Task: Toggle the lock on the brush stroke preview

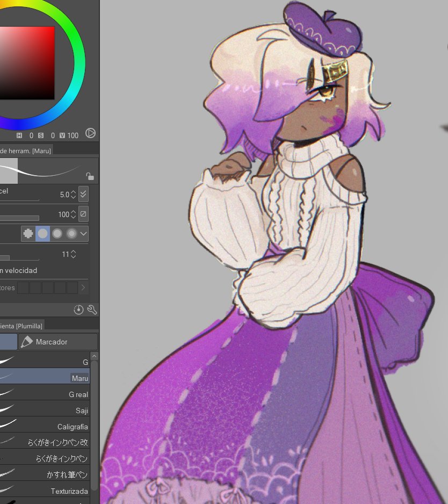Action: click(89, 176)
